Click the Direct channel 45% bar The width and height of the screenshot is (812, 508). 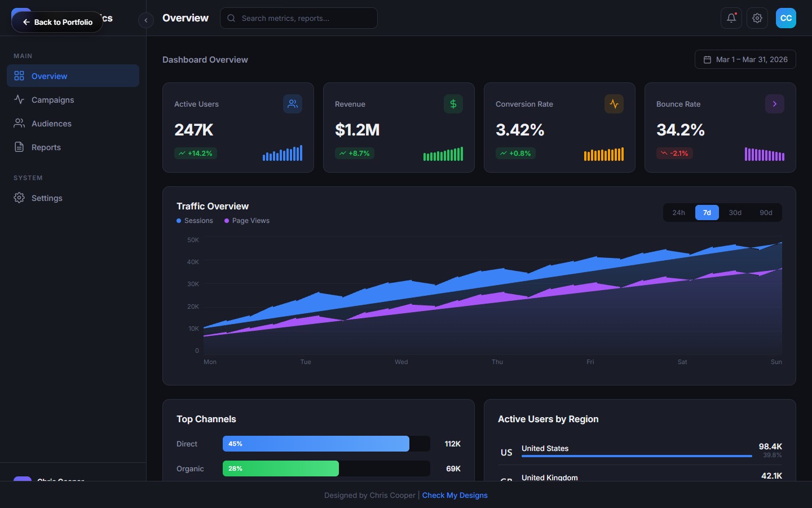[316, 444]
